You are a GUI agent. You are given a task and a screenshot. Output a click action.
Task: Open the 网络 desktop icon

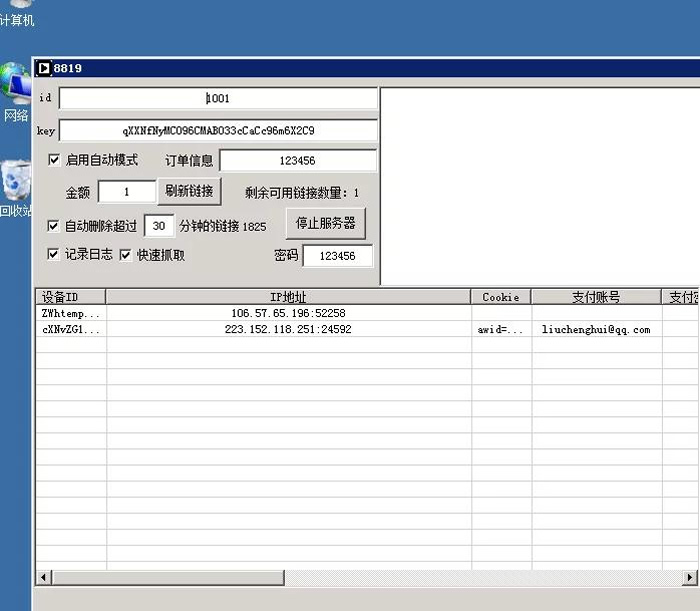15,92
